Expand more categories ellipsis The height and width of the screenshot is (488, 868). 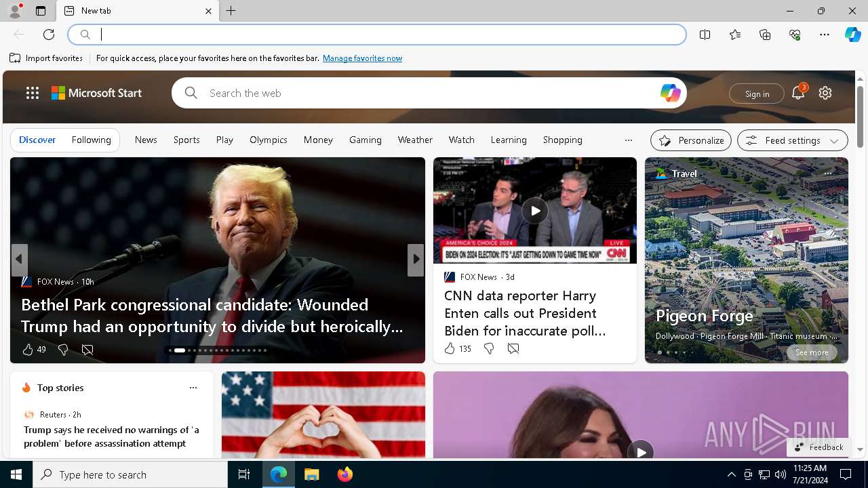pos(629,140)
